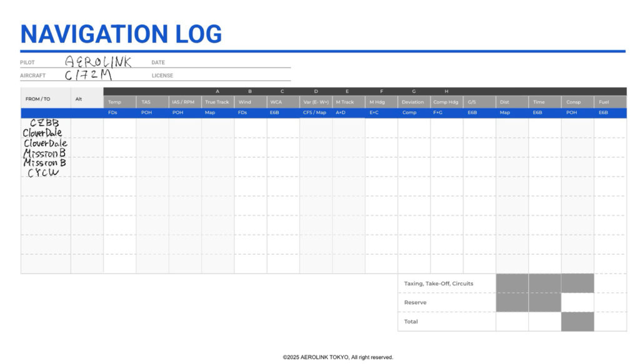The height and width of the screenshot is (364, 640).
Task: Select the Comp Hdg column header
Action: coord(446,102)
